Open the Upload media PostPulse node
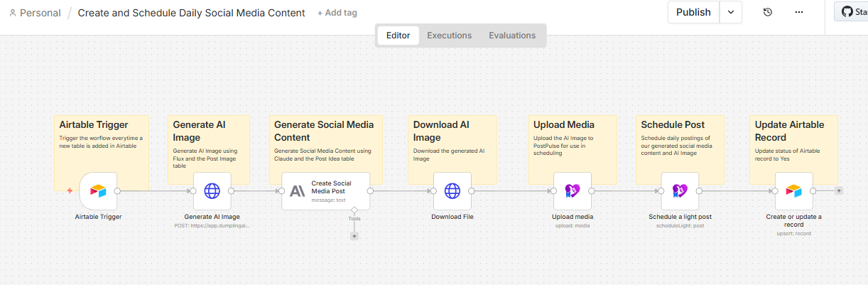 573,190
